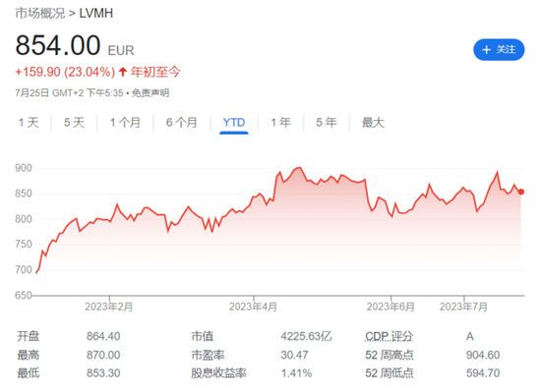Screen dimensions: 541x392
Task: Switch to the 1 个月 tab
Action: coord(125,122)
